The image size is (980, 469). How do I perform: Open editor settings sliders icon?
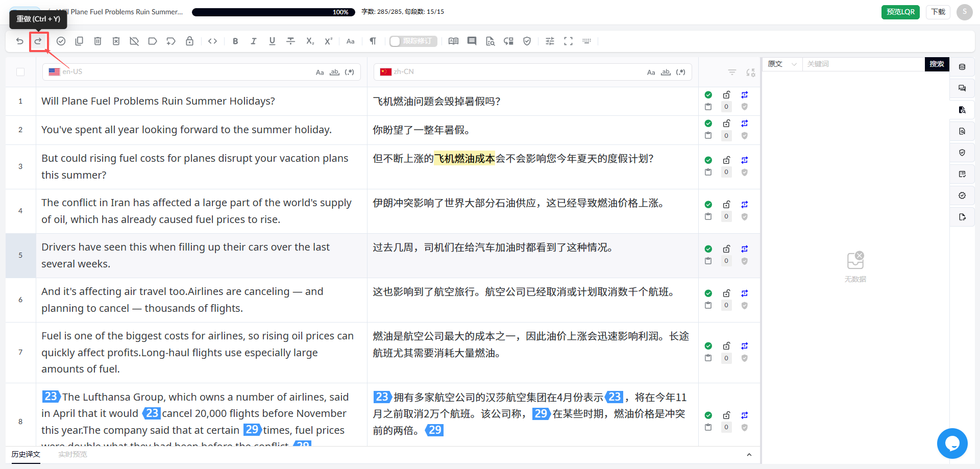pyautogui.click(x=550, y=41)
